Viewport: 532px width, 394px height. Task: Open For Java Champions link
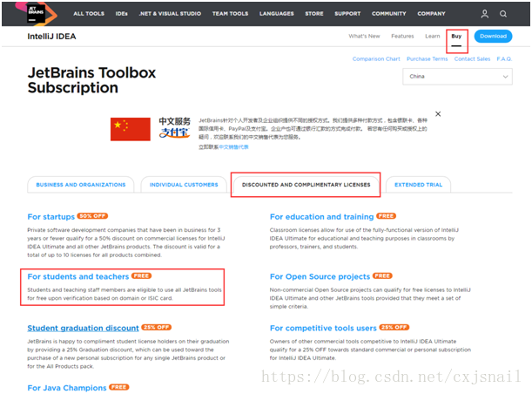(x=67, y=388)
